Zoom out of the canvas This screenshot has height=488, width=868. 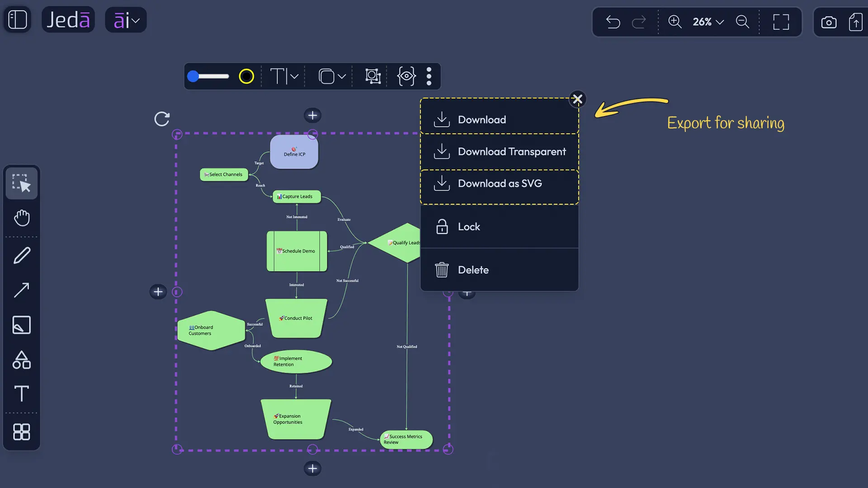click(742, 22)
